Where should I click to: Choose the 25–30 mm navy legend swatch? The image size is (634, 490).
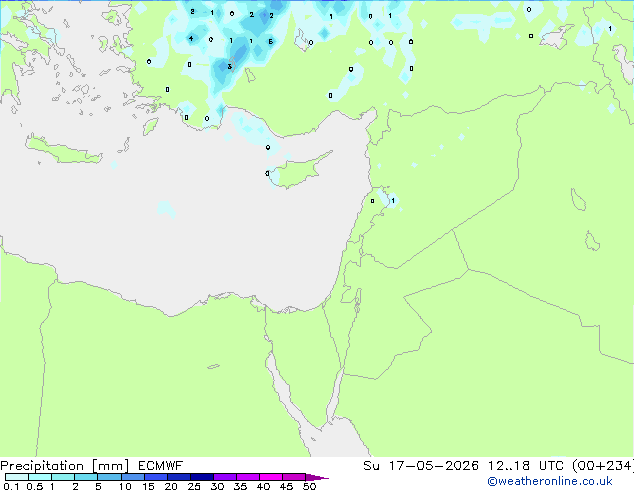(202, 477)
